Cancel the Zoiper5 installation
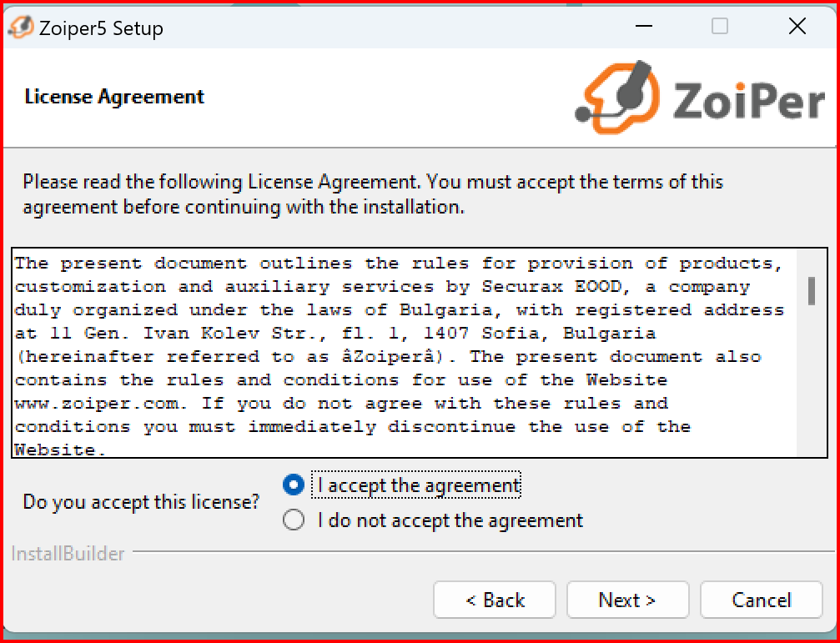 761,600
